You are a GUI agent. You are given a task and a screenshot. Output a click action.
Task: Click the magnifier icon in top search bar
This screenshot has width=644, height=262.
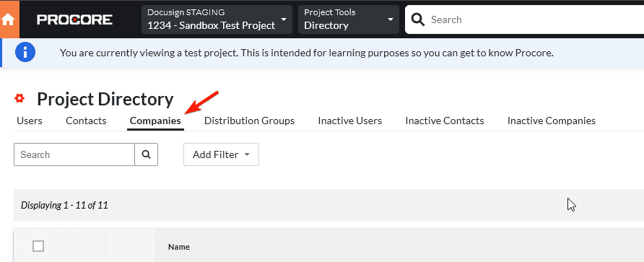pyautogui.click(x=418, y=19)
